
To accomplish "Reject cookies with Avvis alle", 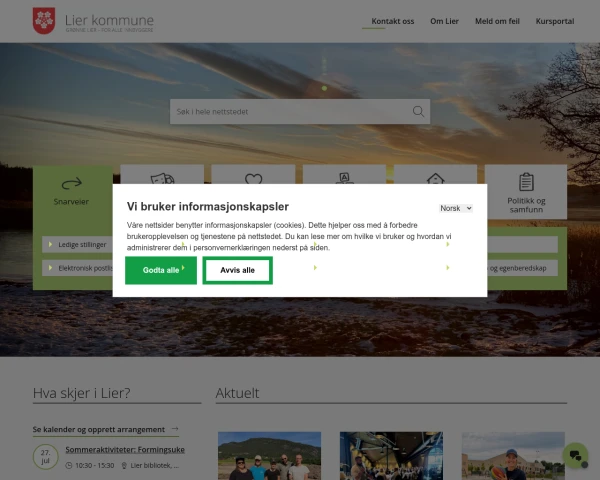I will click(x=238, y=270).
